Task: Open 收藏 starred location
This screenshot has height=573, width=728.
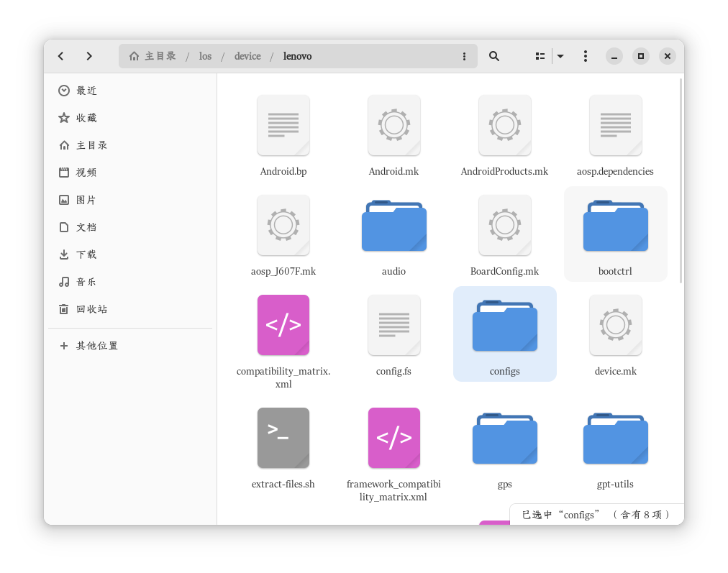Action: point(130,118)
